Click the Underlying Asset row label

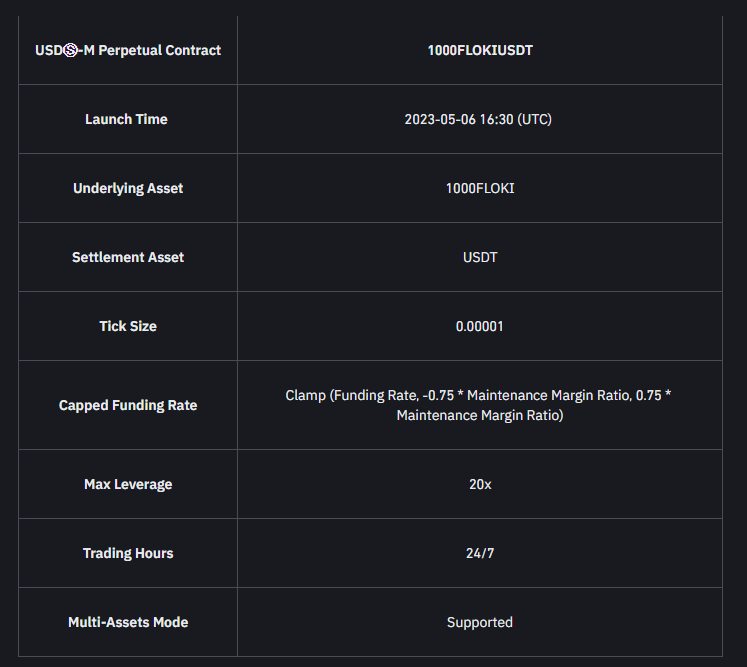(128, 188)
